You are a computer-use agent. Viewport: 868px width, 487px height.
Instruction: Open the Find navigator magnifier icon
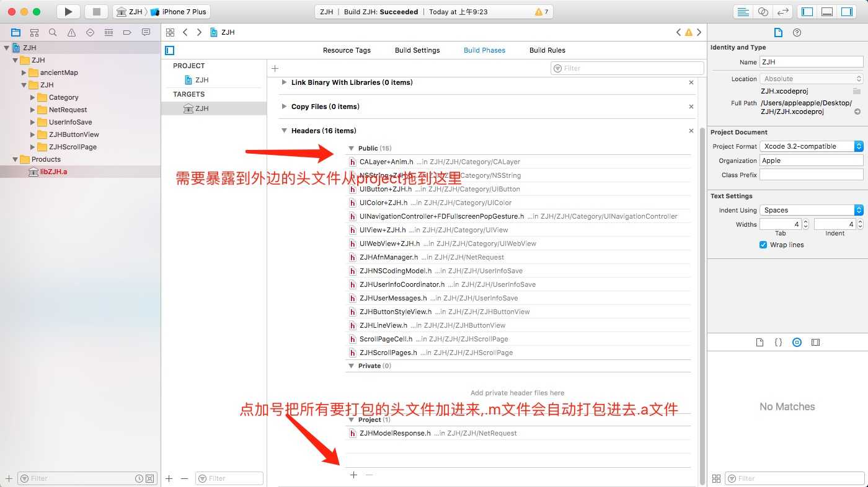click(53, 32)
